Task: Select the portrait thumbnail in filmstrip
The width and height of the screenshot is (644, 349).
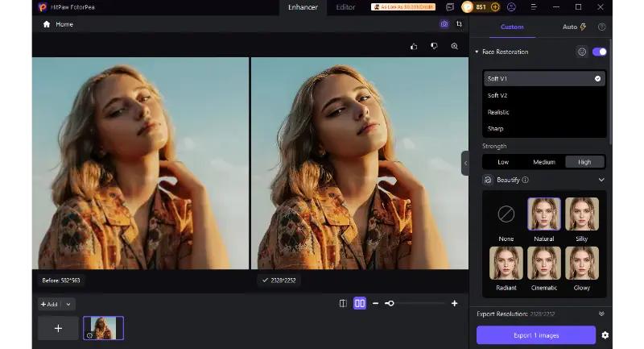Action: tap(103, 328)
